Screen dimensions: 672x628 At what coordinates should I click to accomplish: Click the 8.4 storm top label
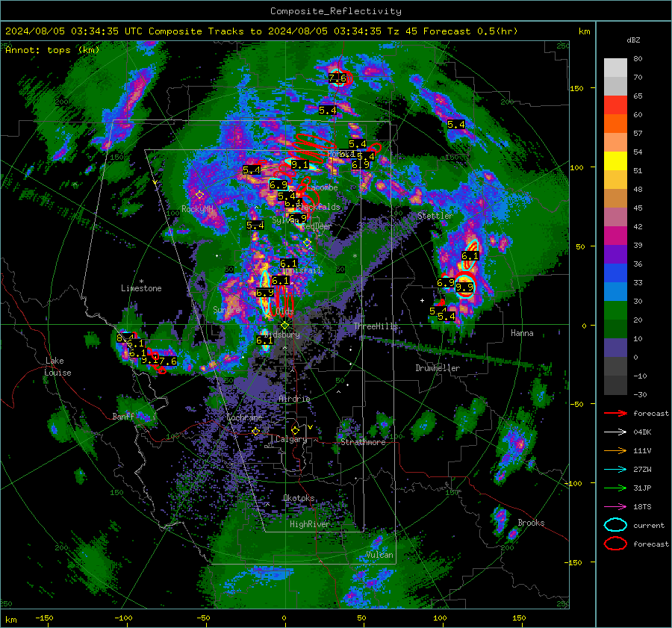[x=125, y=338]
